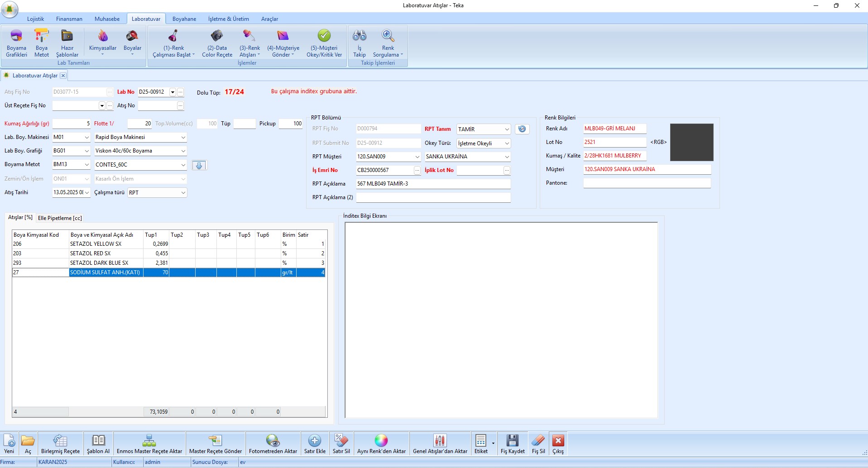Click the Pantone input field
The height and width of the screenshot is (468, 868).
pyautogui.click(x=647, y=183)
